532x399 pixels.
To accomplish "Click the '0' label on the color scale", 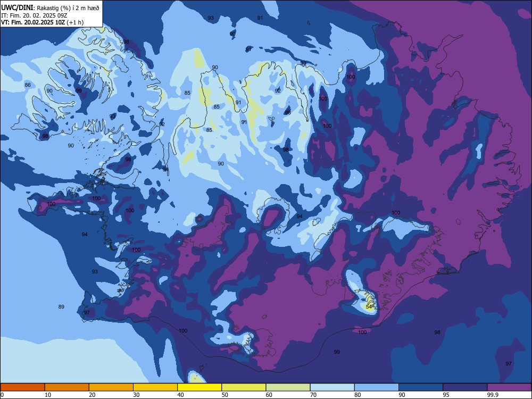I will [2, 395].
